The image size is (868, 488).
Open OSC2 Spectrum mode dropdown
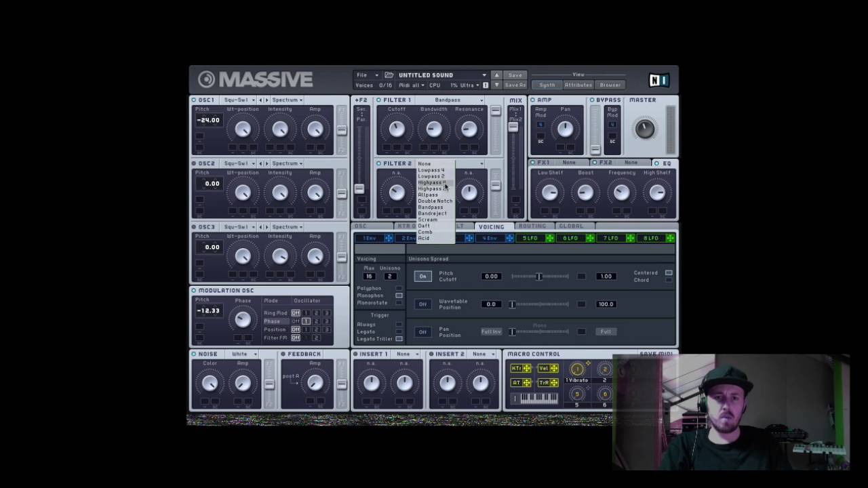(x=287, y=164)
